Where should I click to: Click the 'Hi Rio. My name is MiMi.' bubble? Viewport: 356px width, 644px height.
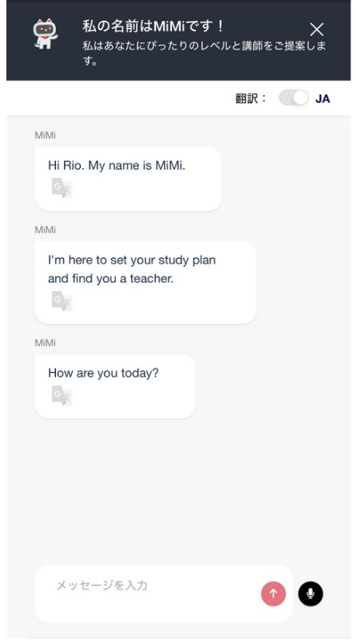[128, 179]
